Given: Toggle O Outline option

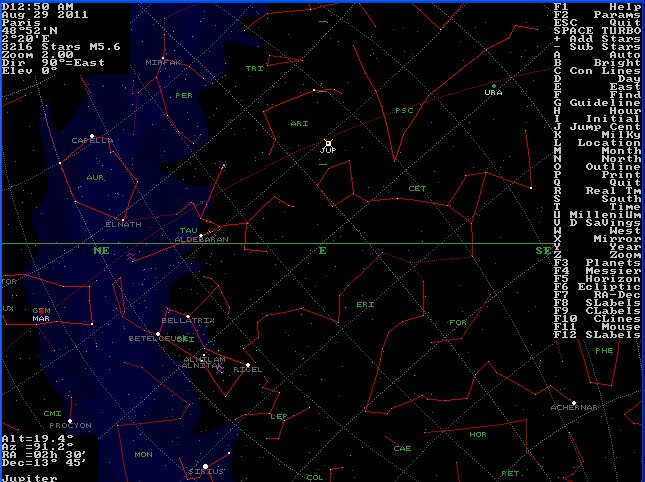Looking at the screenshot, I should pyautogui.click(x=597, y=167).
